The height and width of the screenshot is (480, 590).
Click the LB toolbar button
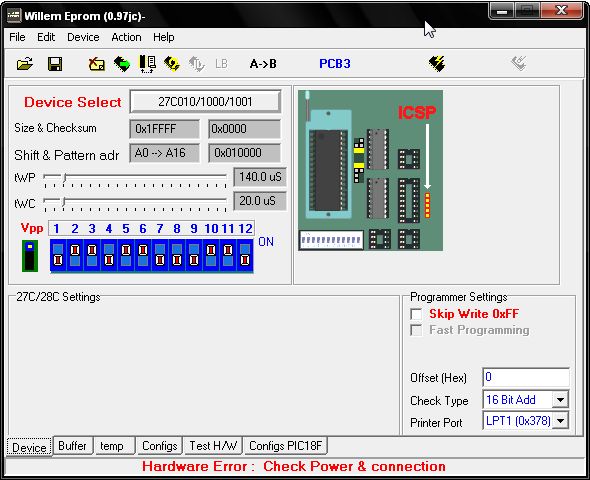point(221,64)
